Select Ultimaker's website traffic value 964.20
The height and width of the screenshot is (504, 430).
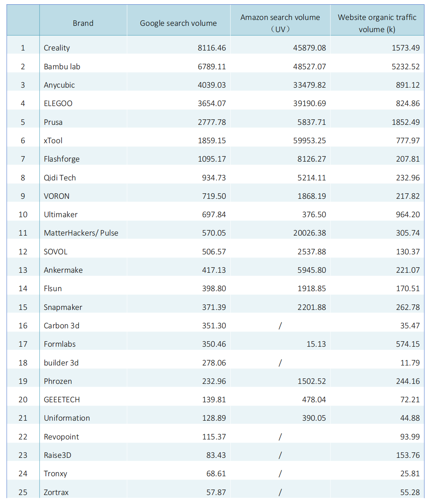tap(408, 214)
